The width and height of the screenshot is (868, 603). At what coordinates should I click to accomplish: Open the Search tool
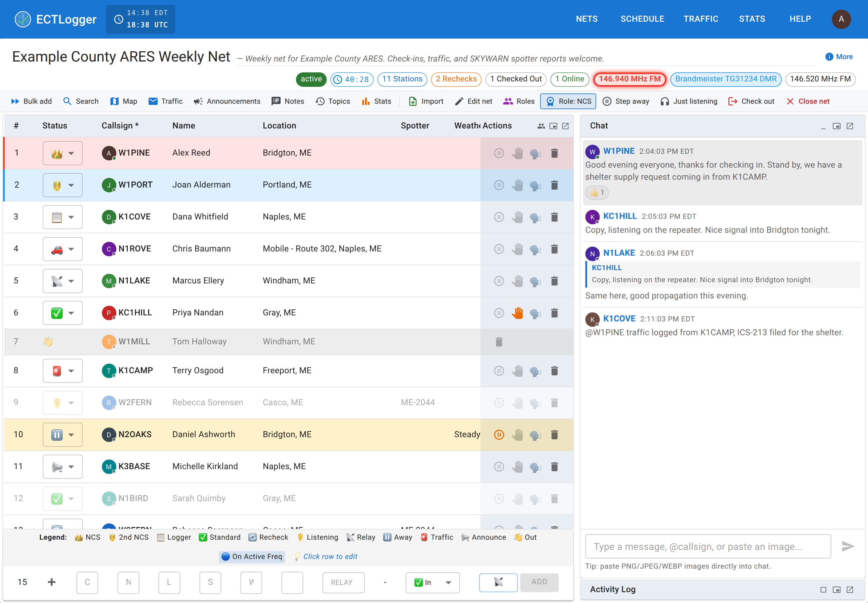81,101
